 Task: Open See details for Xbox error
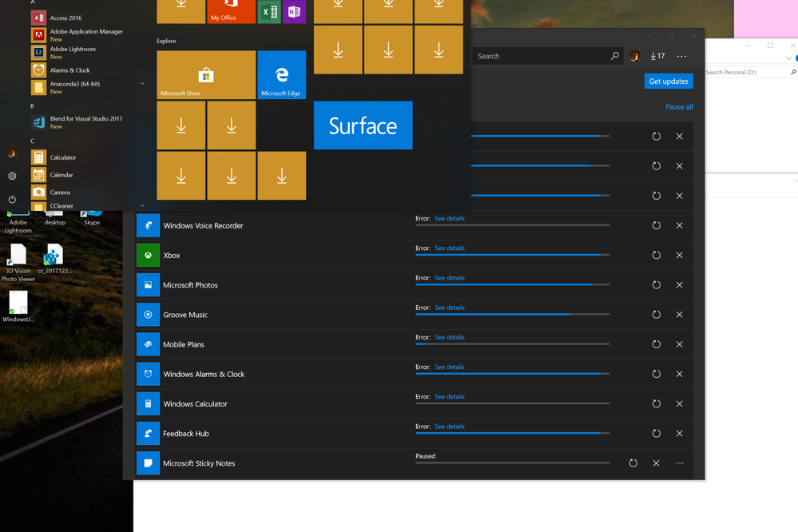click(450, 248)
